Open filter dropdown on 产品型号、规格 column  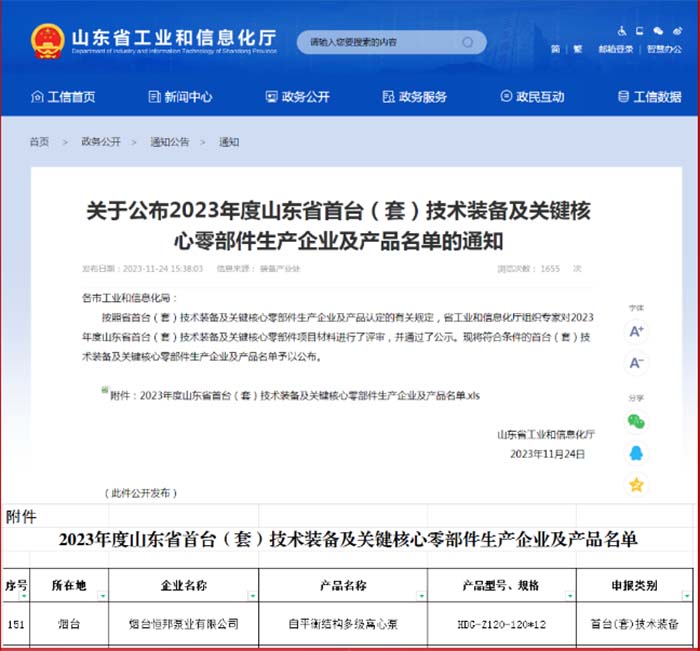(x=570, y=596)
